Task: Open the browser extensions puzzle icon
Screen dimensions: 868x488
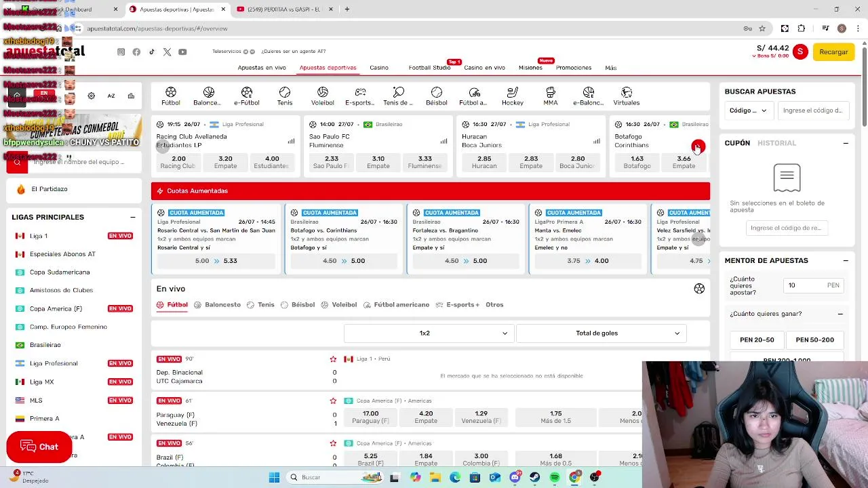Action: click(x=802, y=28)
